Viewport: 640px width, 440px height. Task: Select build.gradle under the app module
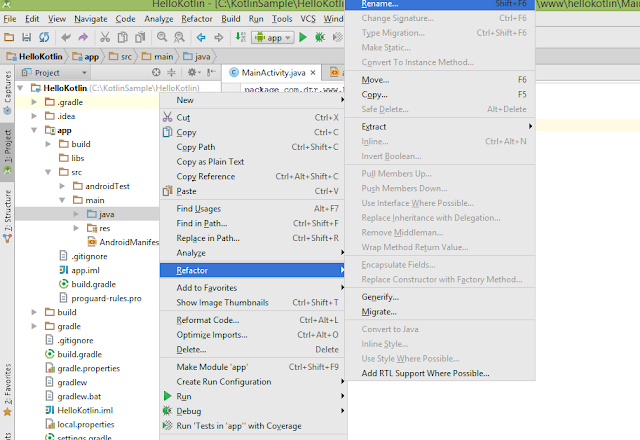(x=93, y=284)
